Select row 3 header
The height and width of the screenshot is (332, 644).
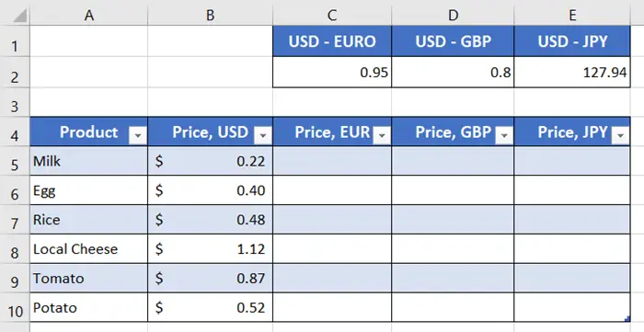click(15, 102)
